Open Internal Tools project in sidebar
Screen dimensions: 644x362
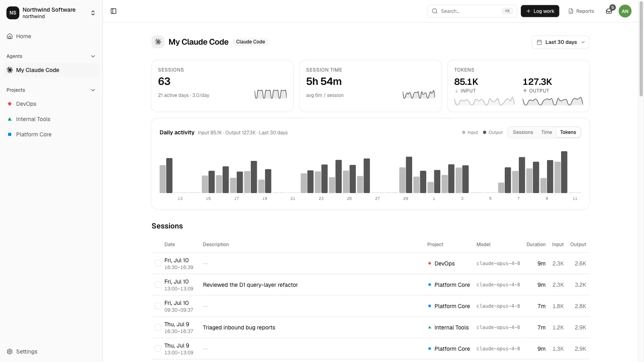pos(52,119)
